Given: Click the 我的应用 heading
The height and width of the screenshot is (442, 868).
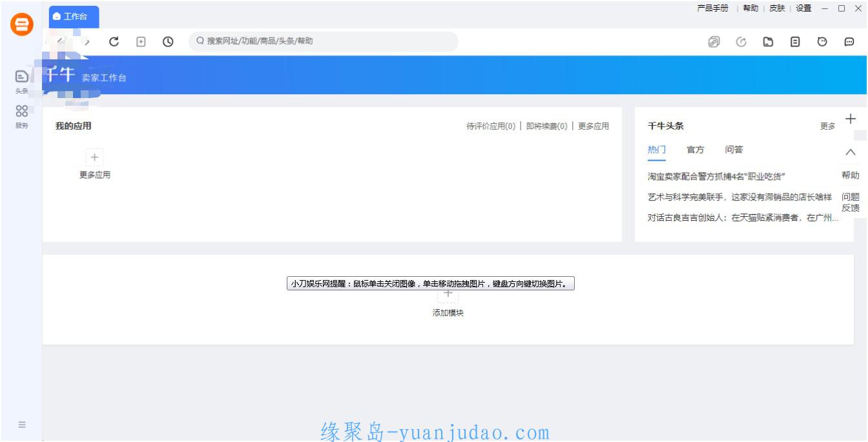Looking at the screenshot, I should point(74,126).
